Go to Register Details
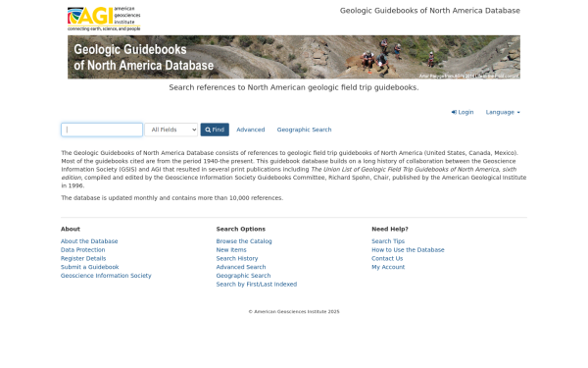 (83, 258)
